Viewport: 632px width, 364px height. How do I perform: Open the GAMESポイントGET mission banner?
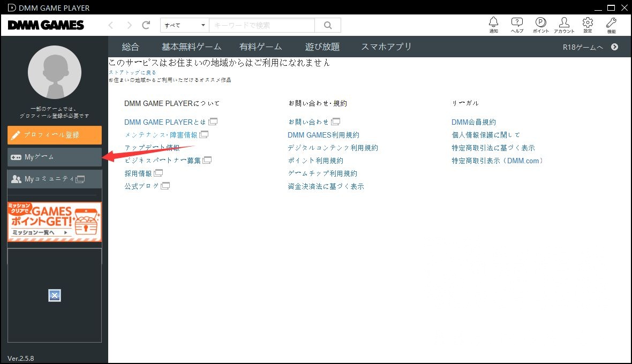[54, 221]
